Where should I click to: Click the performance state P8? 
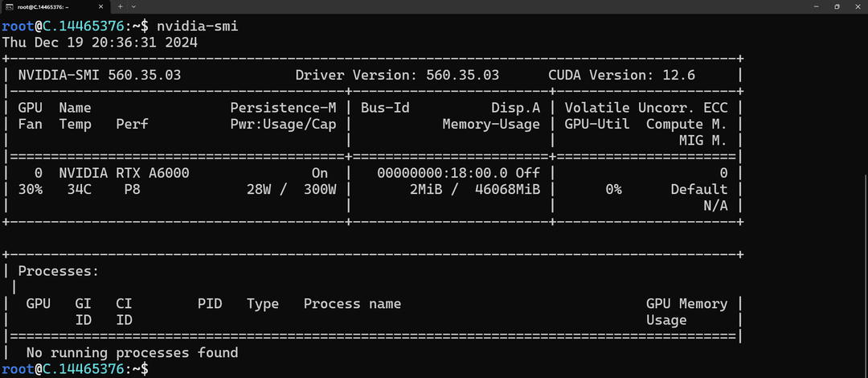coord(133,190)
